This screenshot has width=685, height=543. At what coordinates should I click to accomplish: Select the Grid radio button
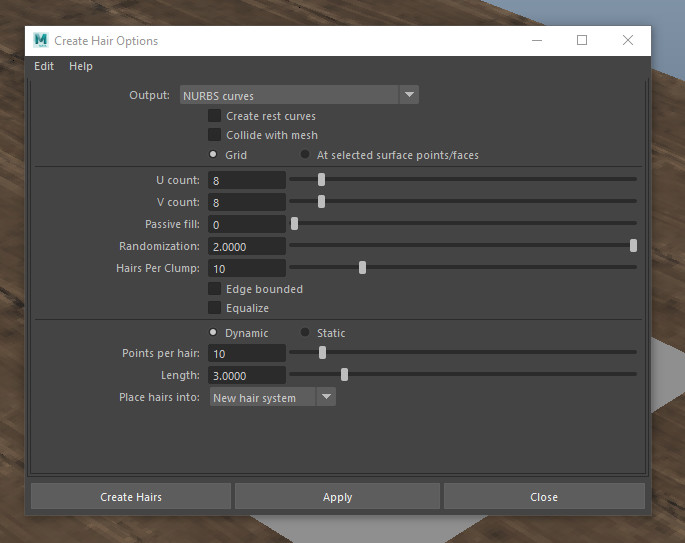tap(213, 154)
